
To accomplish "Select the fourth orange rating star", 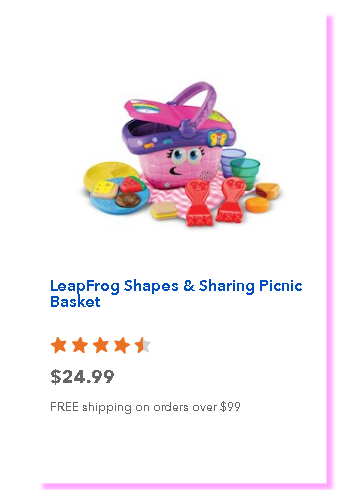I will coord(122,345).
